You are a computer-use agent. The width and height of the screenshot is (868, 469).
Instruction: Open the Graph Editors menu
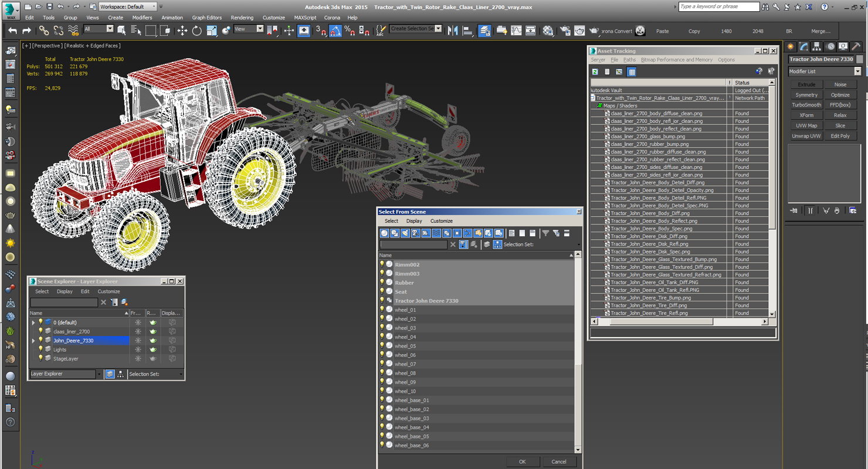click(206, 18)
